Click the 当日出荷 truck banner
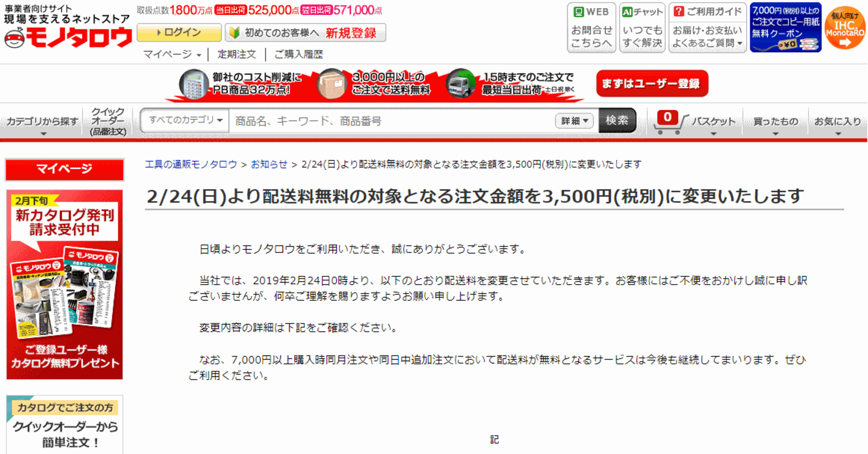Viewport: 868px width, 454px height. (x=511, y=84)
